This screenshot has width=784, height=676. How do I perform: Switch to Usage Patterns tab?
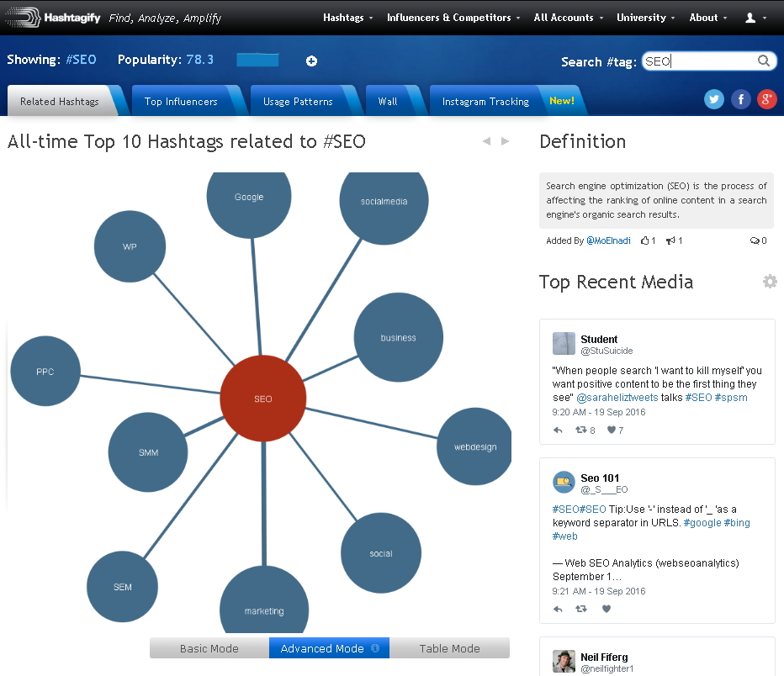click(x=298, y=102)
